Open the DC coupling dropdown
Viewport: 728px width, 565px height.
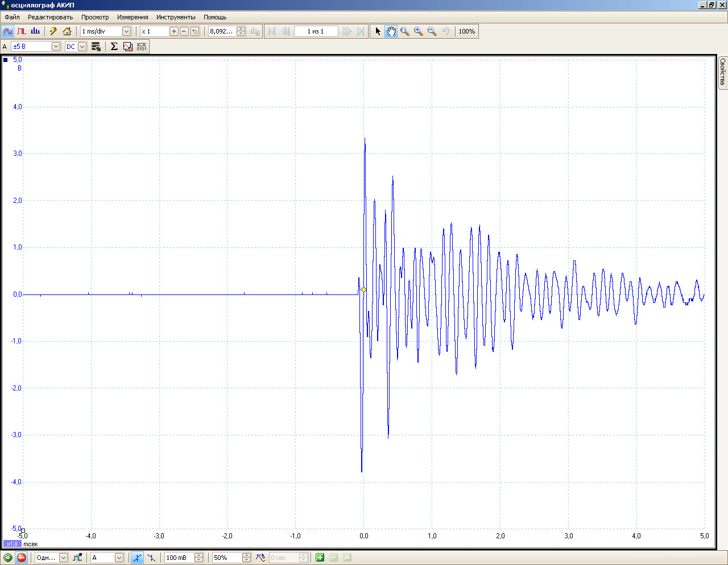coord(82,47)
